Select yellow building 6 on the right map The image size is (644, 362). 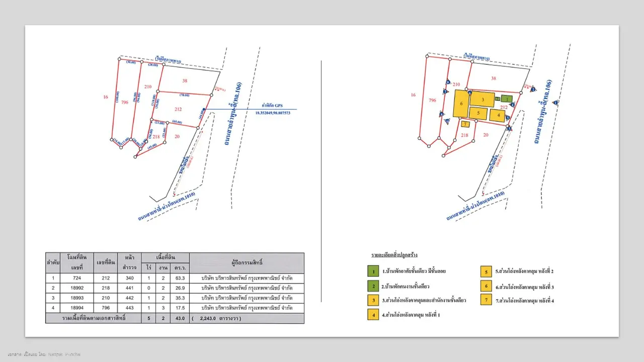461,104
